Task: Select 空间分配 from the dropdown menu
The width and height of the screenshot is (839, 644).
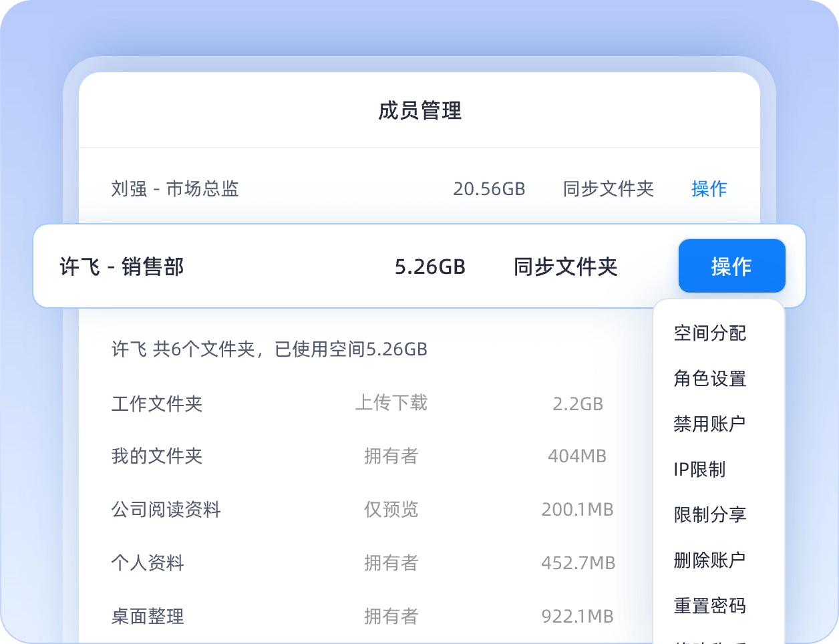Action: click(709, 333)
